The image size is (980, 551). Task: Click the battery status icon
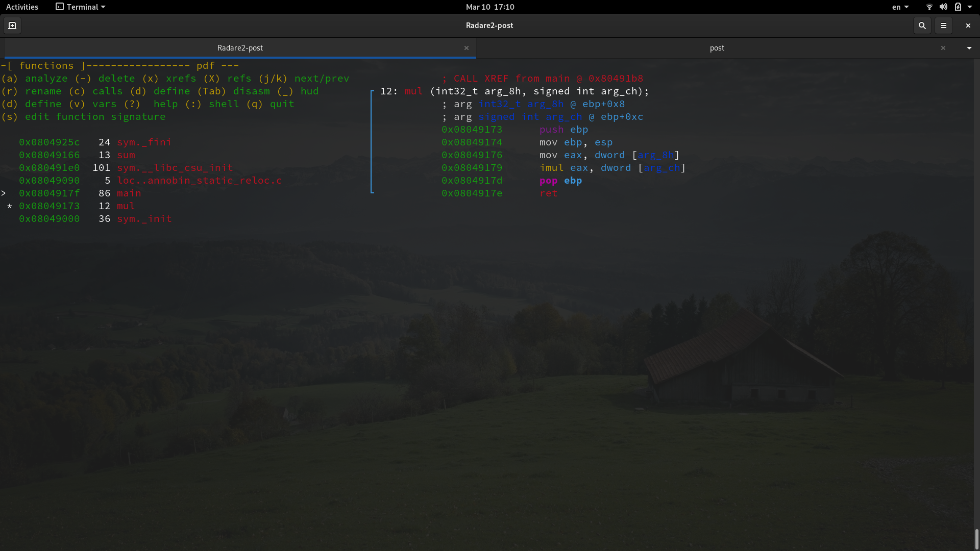click(x=959, y=7)
